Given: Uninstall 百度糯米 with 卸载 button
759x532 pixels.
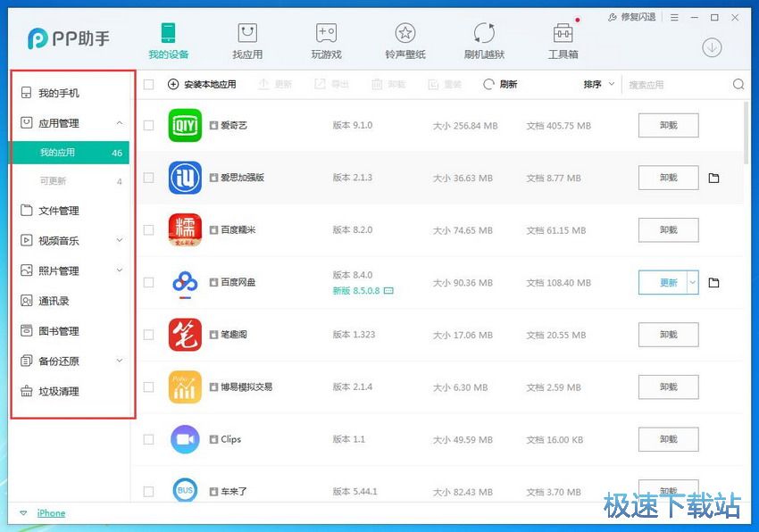Looking at the screenshot, I should point(669,230).
